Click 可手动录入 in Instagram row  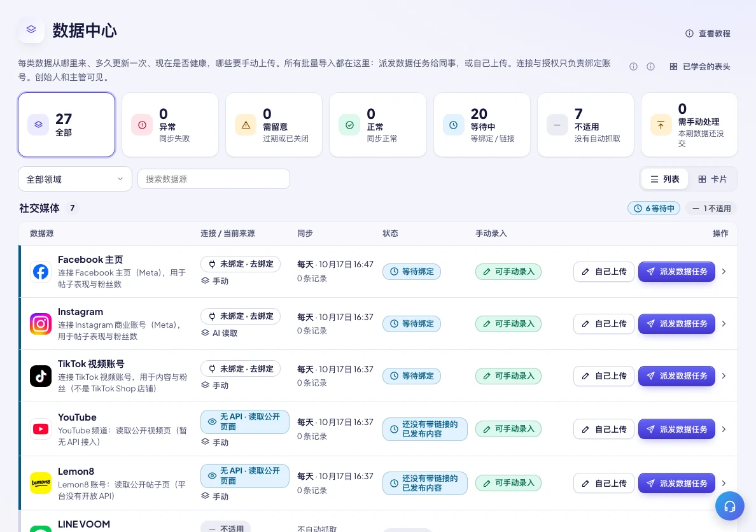pyautogui.click(x=508, y=324)
